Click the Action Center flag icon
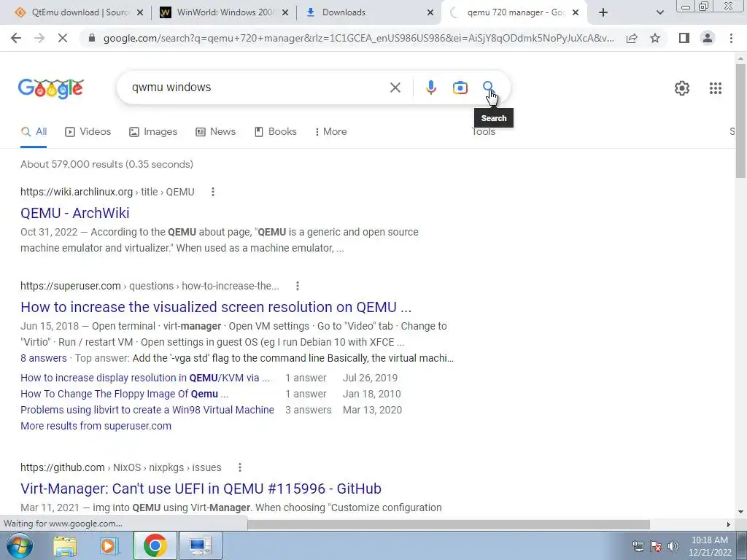747x560 pixels. 656,546
